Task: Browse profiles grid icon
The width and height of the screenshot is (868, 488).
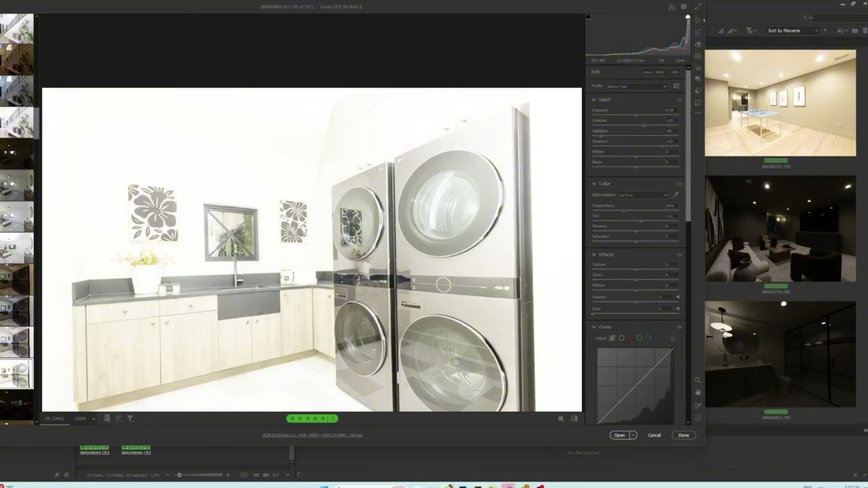Action: (676, 86)
